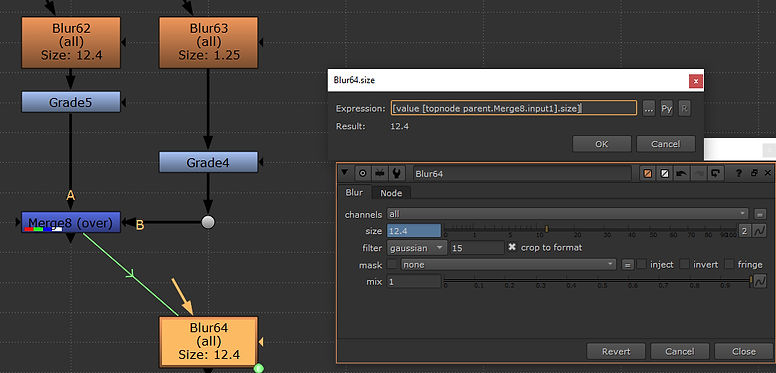
Task: Click the wrench icon in Blur64 panel
Action: pyautogui.click(x=396, y=173)
